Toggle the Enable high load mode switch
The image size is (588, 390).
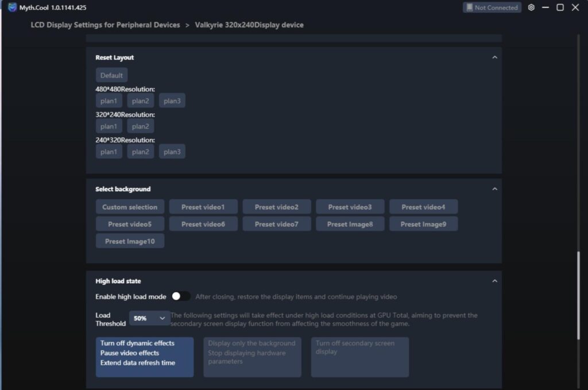pos(181,296)
